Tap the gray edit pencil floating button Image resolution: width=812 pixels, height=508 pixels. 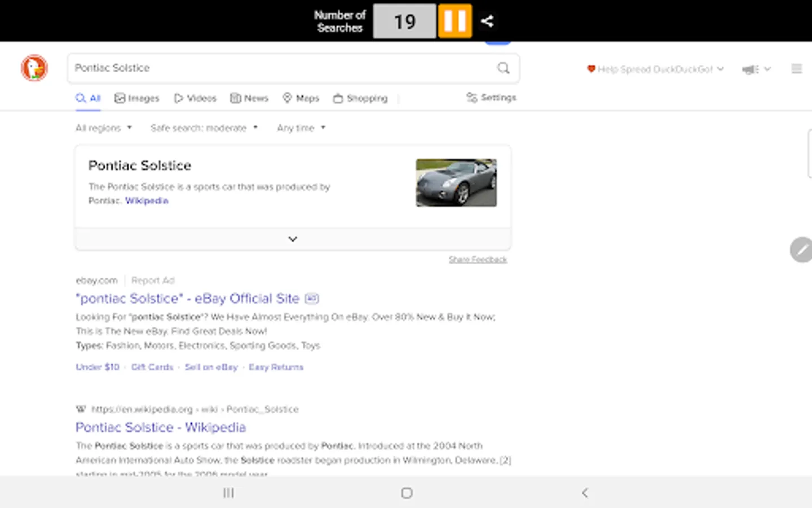pos(801,250)
